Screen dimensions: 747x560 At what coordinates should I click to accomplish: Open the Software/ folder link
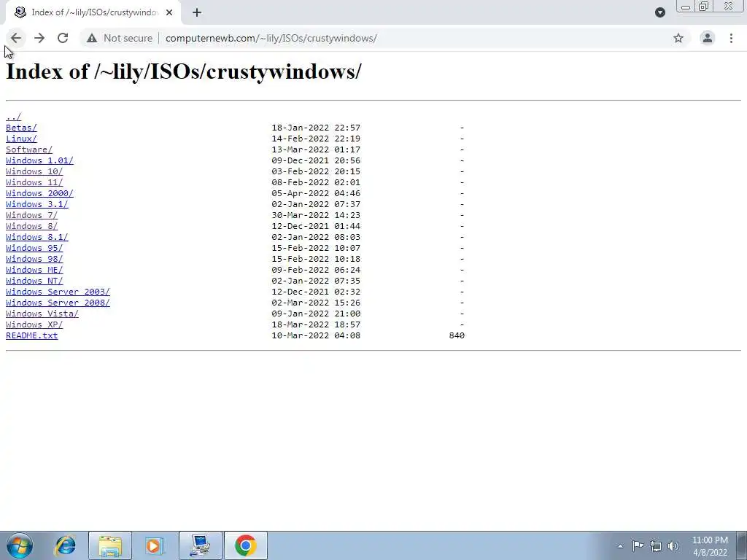pos(29,149)
